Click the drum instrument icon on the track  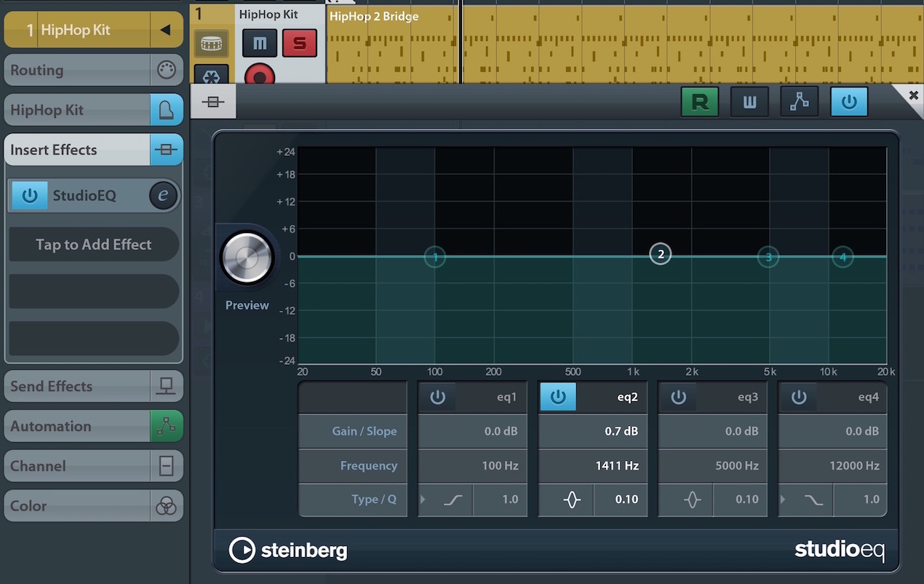[x=211, y=44]
